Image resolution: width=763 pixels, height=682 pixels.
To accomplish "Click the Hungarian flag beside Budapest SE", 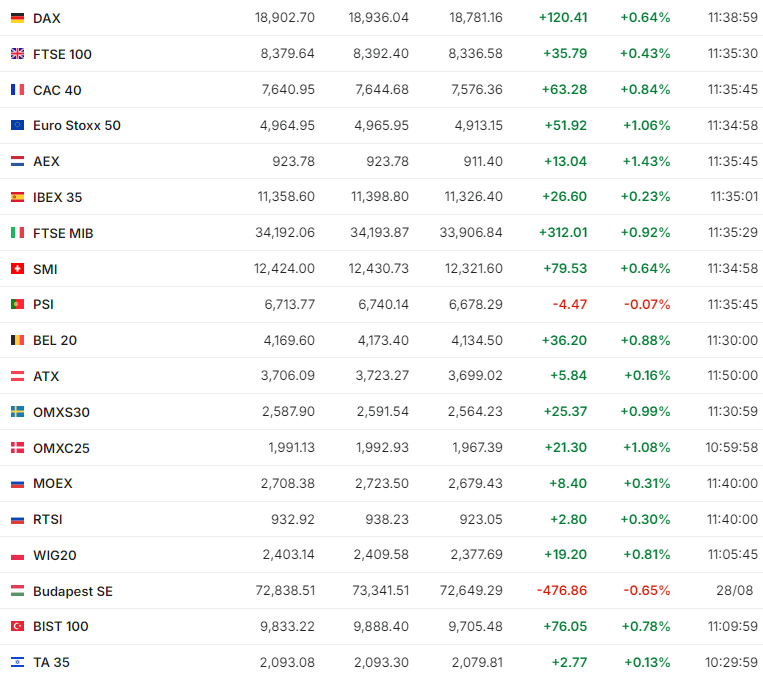I will point(17,591).
